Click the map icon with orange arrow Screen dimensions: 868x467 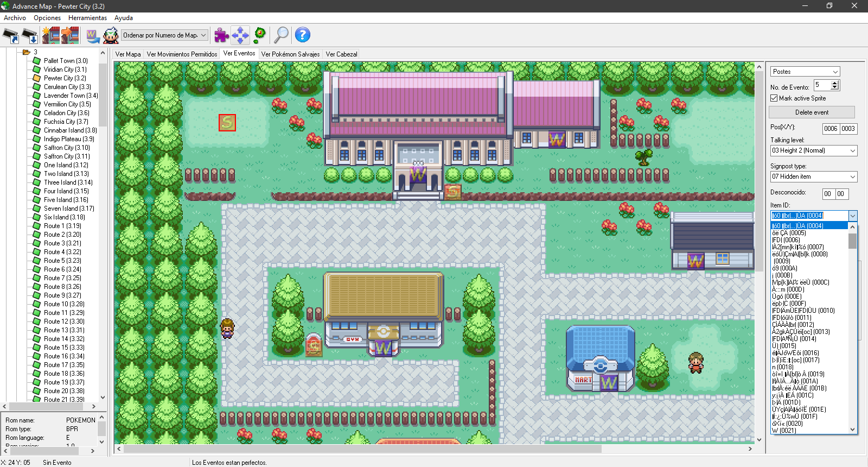[70, 36]
